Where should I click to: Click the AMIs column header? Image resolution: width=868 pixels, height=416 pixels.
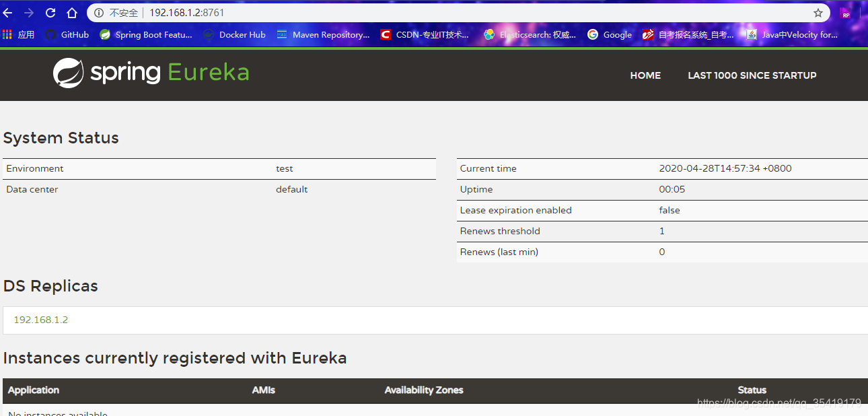pyautogui.click(x=264, y=390)
